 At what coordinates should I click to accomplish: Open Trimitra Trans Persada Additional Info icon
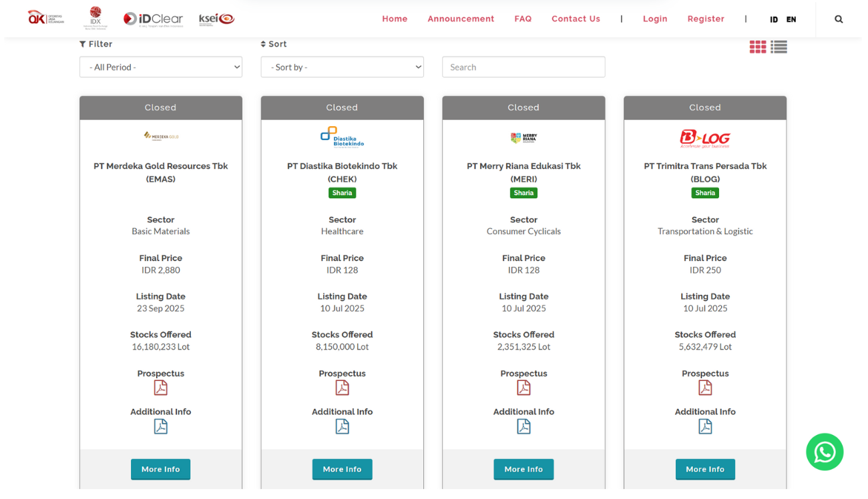pyautogui.click(x=705, y=426)
